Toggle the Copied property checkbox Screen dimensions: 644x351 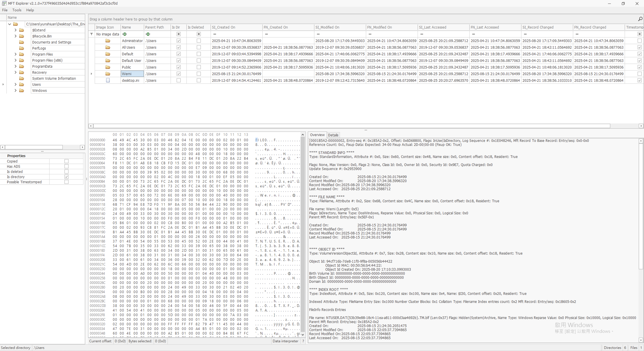click(66, 161)
